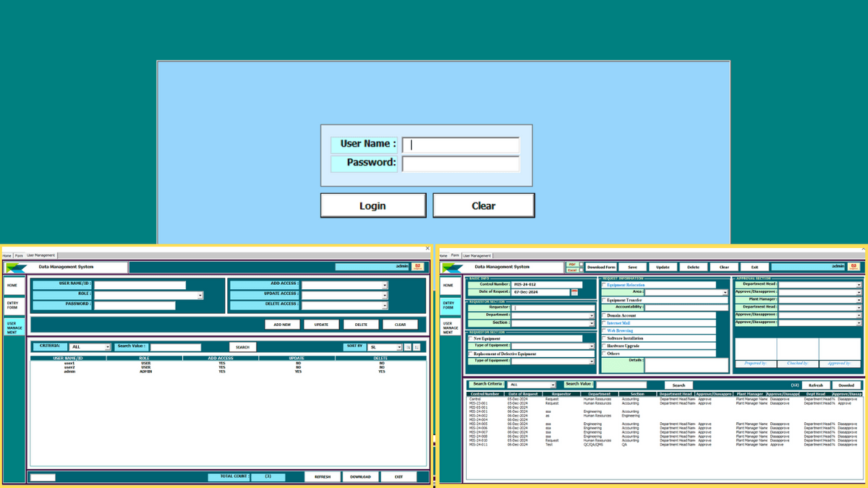Click the sort descending icon beside Sort By
The image size is (868, 488).
[x=416, y=347]
